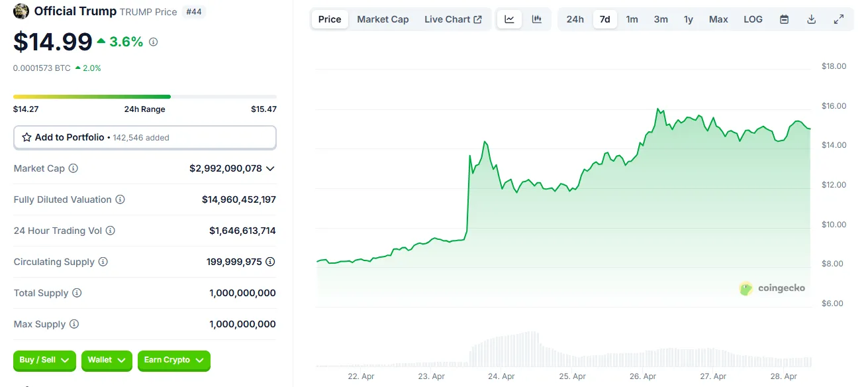868x387 pixels.
Task: Open the Wallet dropdown
Action: [x=107, y=360]
